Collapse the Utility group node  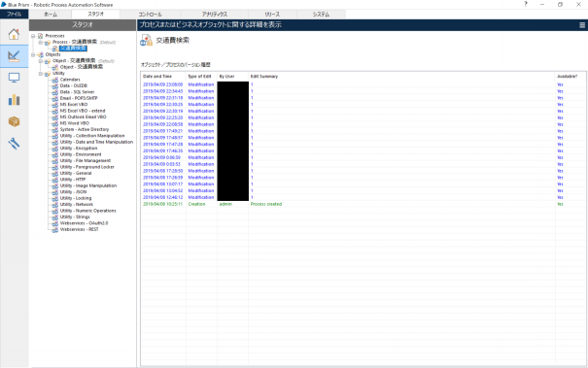pos(41,74)
